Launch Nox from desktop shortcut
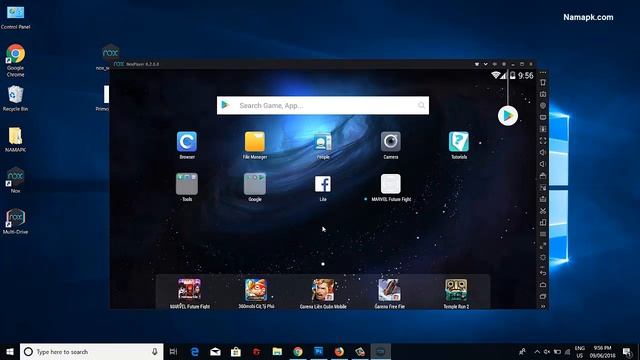 (16, 180)
